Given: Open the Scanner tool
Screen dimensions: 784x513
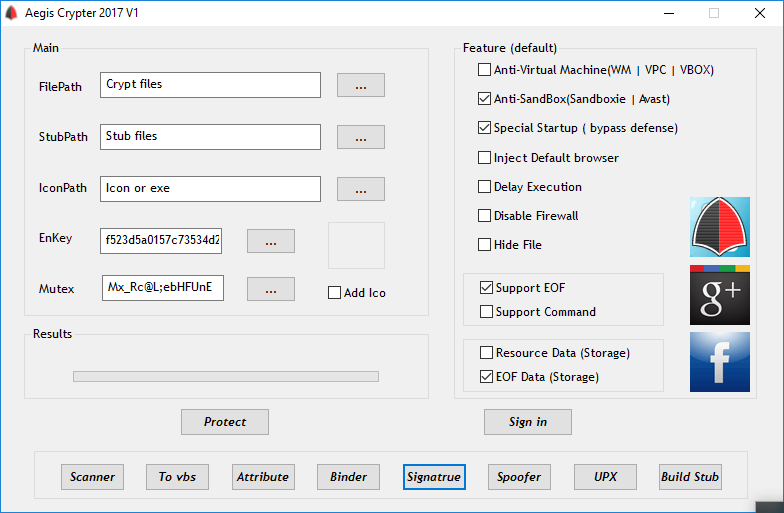Looking at the screenshot, I should tap(93, 477).
